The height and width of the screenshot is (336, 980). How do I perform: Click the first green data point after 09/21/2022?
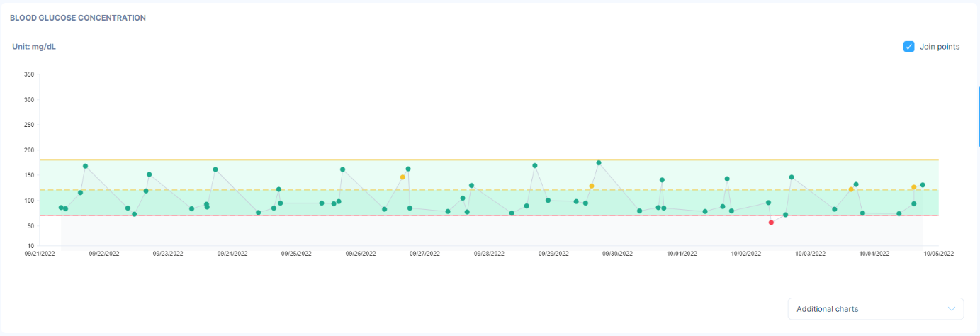[x=61, y=208]
